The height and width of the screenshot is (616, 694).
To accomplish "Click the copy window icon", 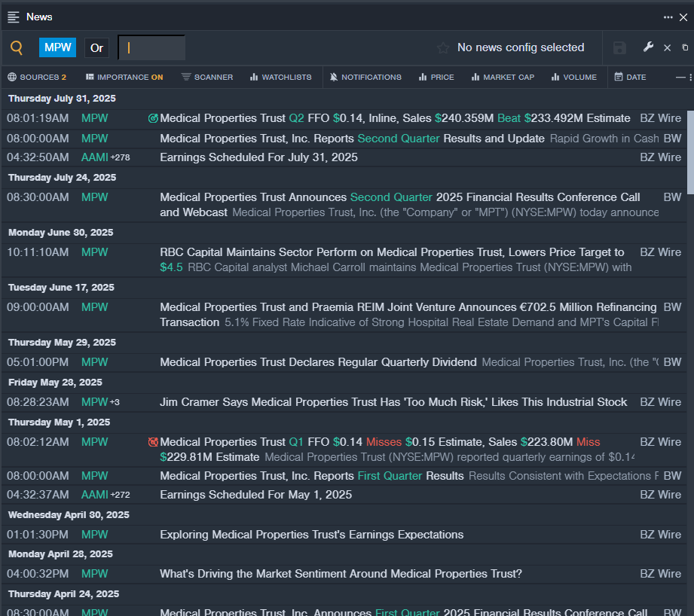I will pos(685,47).
